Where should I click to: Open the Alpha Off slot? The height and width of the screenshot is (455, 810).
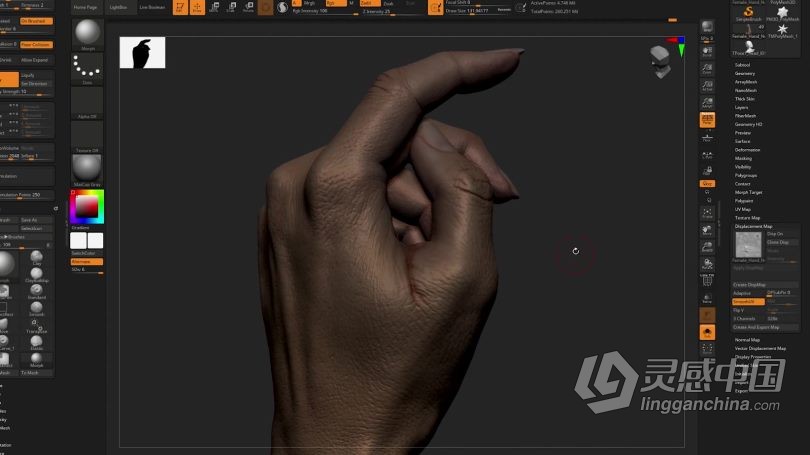point(87,103)
